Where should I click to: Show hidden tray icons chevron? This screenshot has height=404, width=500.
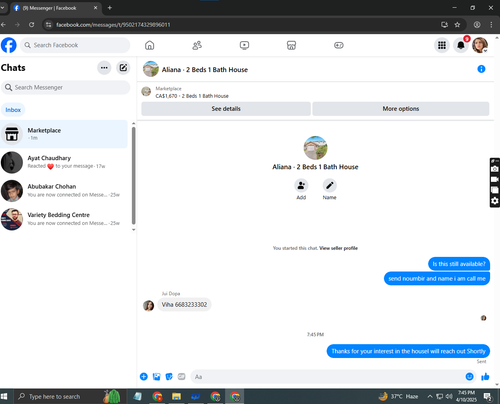(430, 396)
